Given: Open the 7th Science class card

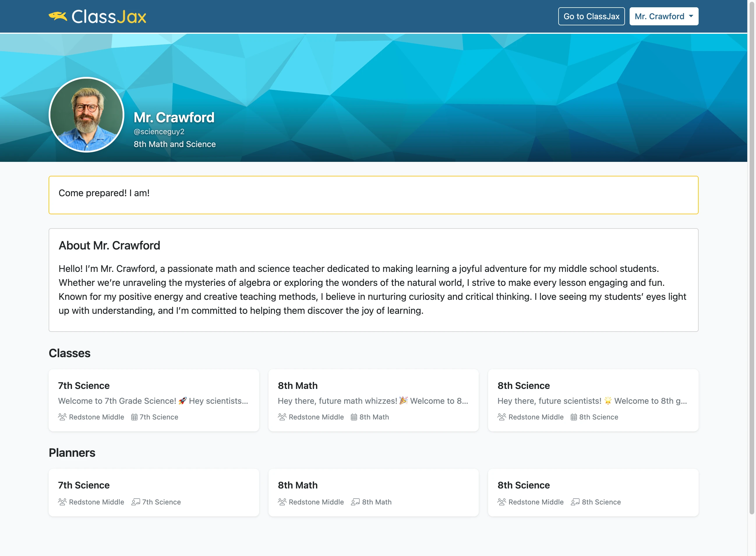Looking at the screenshot, I should click(x=154, y=400).
